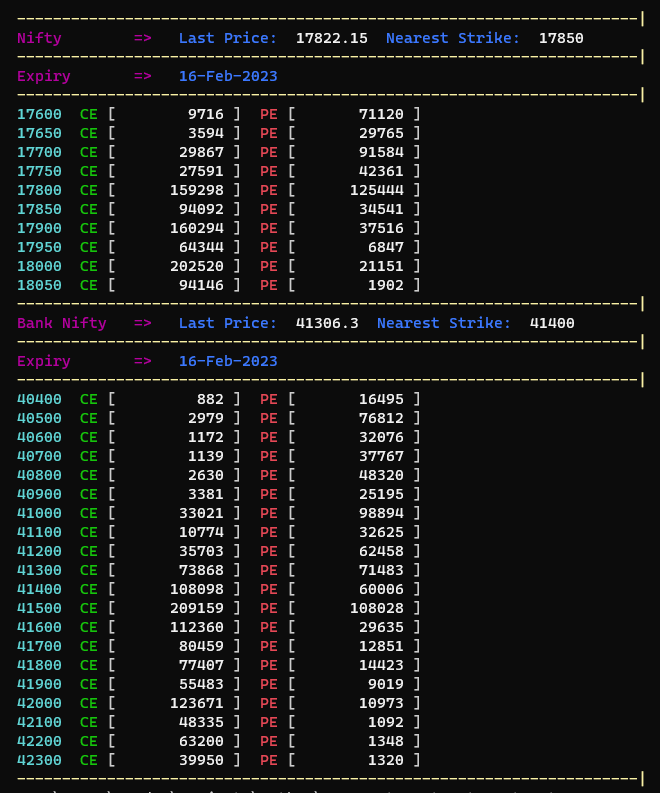Select strike price 17600
The width and height of the screenshot is (660, 793).
click(39, 114)
